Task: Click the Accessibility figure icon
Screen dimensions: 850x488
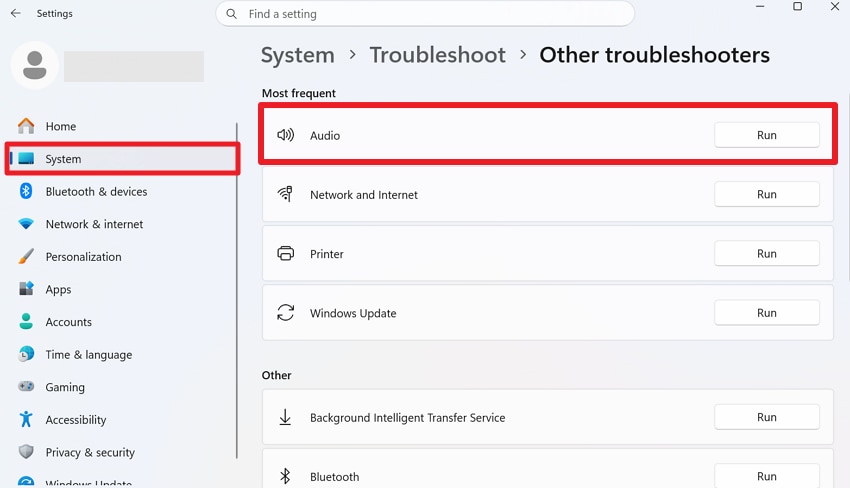Action: point(25,419)
